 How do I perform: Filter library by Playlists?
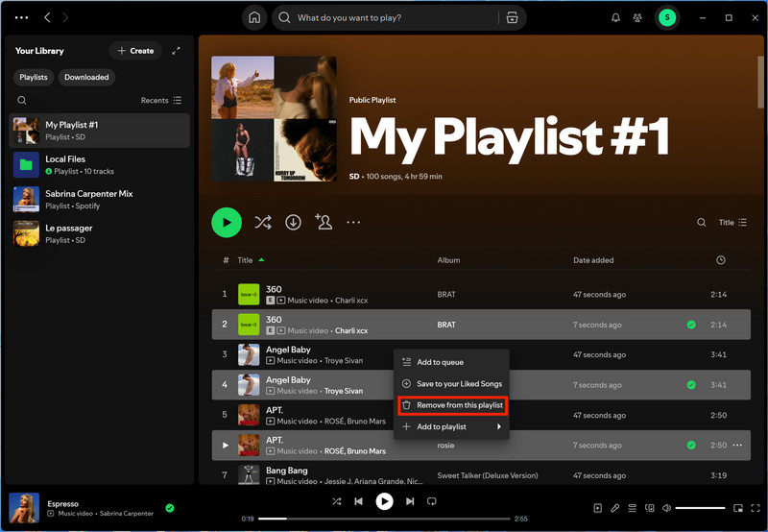click(34, 77)
